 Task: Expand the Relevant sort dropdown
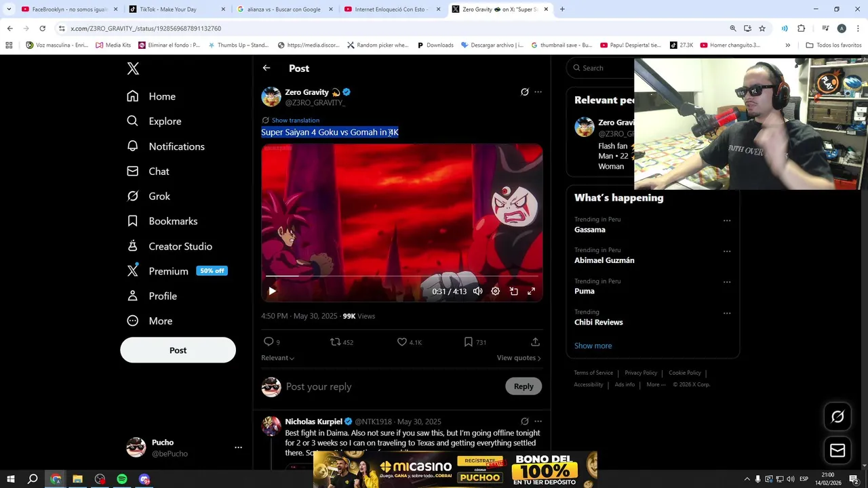click(x=277, y=358)
